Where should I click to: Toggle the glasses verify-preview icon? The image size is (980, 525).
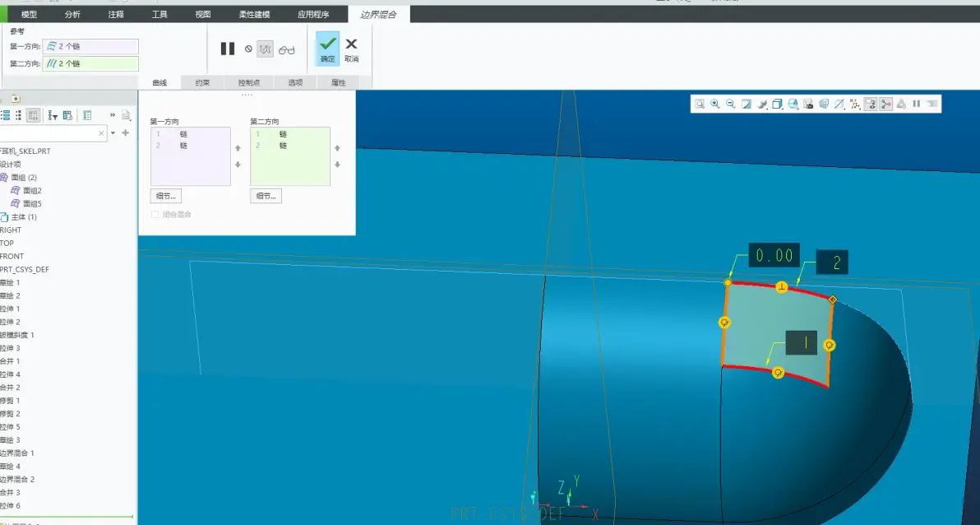pos(287,49)
